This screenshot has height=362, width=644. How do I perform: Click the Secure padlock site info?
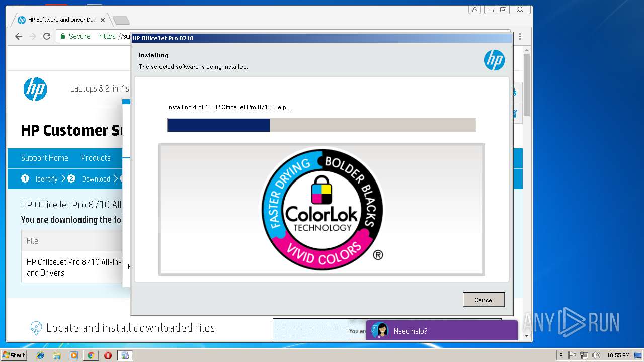(x=75, y=36)
